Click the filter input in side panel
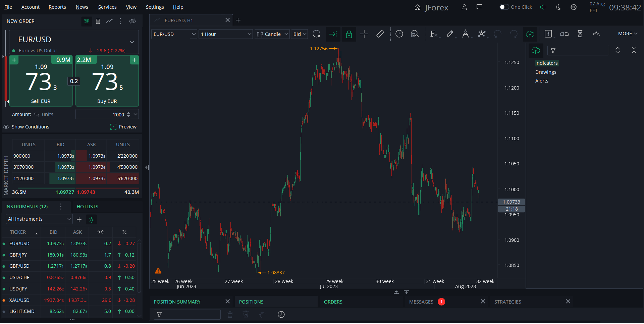The image size is (644, 324). pyautogui.click(x=578, y=51)
